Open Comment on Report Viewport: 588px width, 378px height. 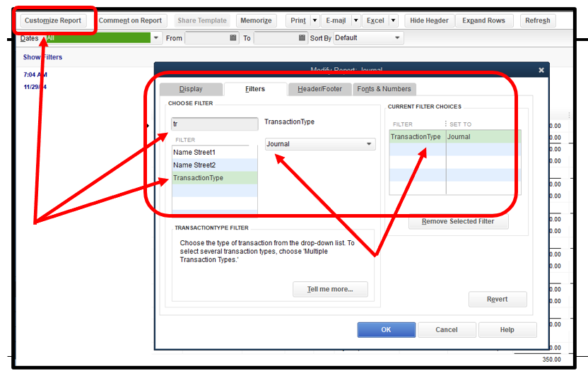click(130, 20)
